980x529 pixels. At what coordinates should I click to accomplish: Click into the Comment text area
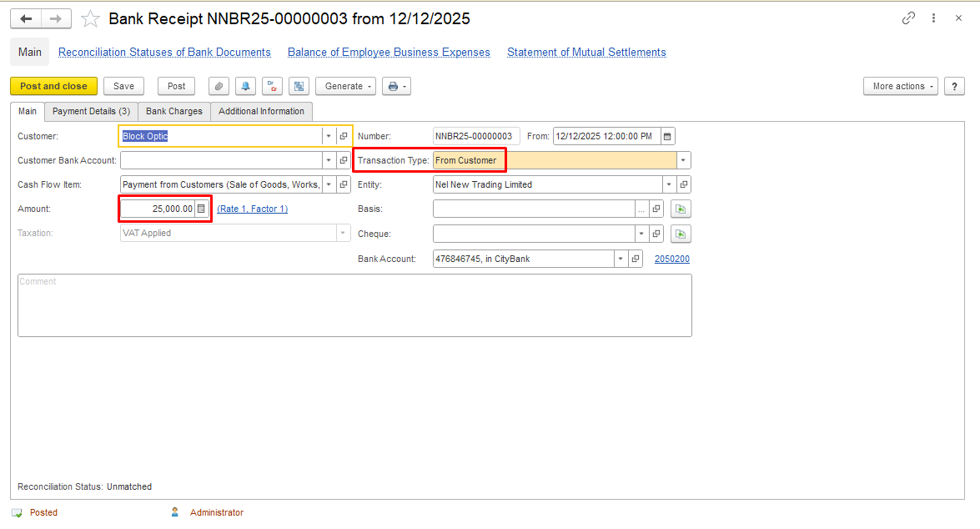[354, 305]
